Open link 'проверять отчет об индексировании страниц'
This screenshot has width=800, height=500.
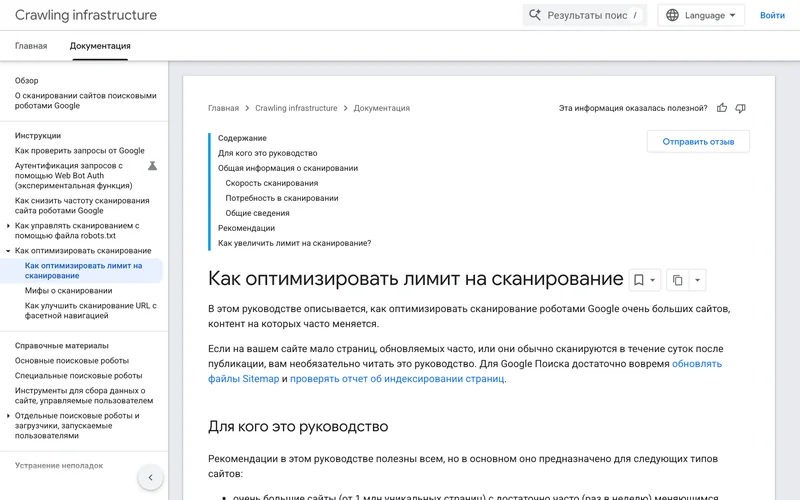tap(397, 379)
